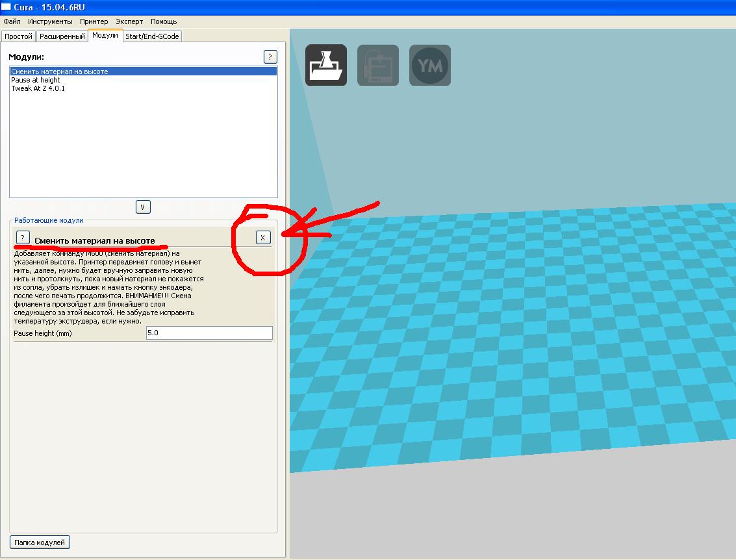Screen dimensions: 736x560
Task: Add selected plugin using the V button
Action: click(x=143, y=207)
